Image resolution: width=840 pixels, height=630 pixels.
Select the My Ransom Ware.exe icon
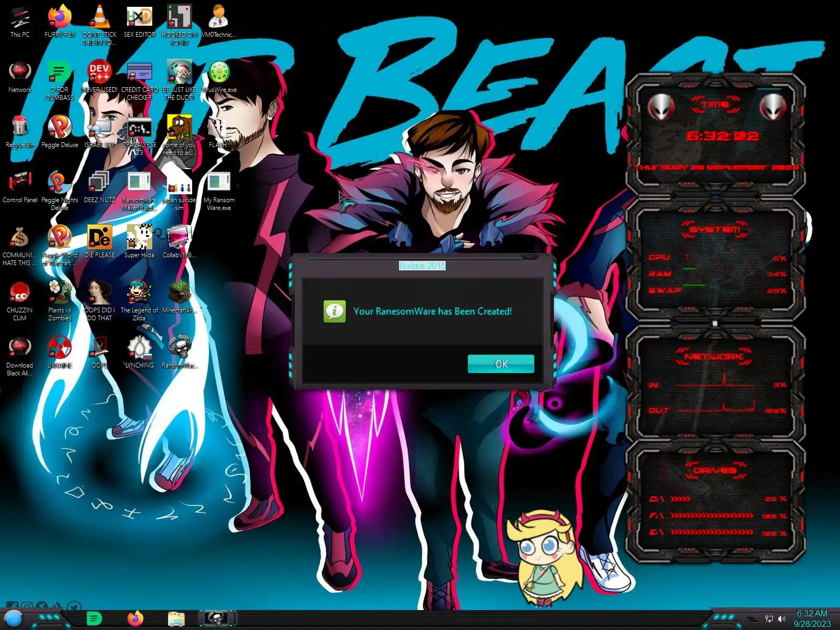pyautogui.click(x=219, y=191)
